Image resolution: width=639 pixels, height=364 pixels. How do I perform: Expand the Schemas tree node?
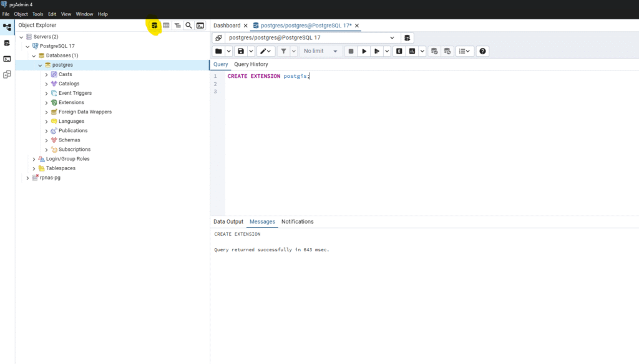(46, 140)
